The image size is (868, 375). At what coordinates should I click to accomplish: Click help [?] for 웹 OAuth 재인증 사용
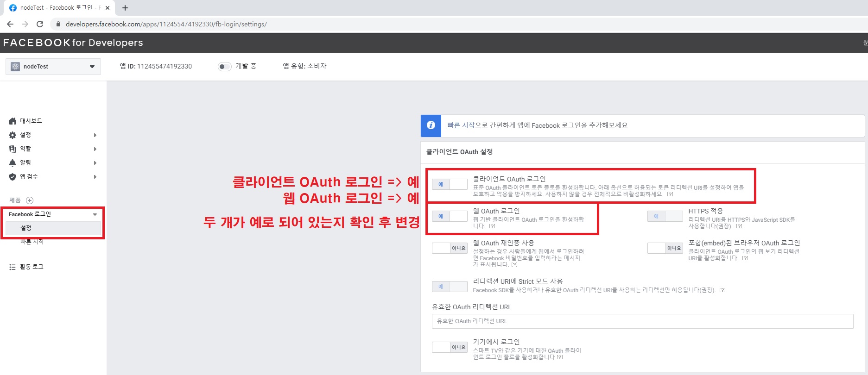[x=514, y=265]
